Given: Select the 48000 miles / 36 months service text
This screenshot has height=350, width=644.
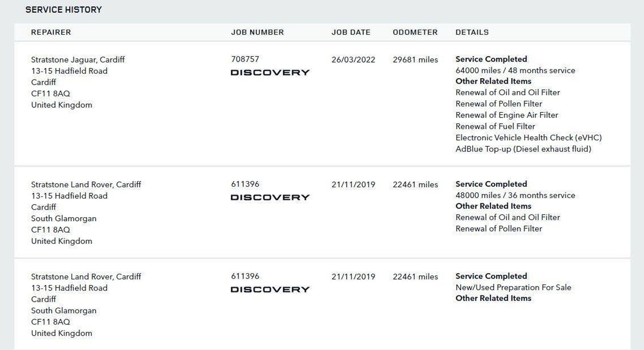Looking at the screenshot, I should coord(515,195).
